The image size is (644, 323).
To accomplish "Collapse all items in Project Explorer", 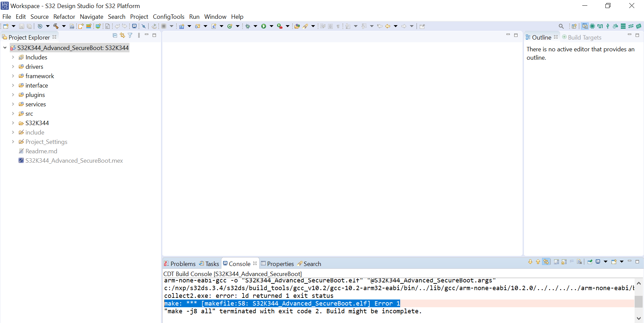I will (115, 35).
